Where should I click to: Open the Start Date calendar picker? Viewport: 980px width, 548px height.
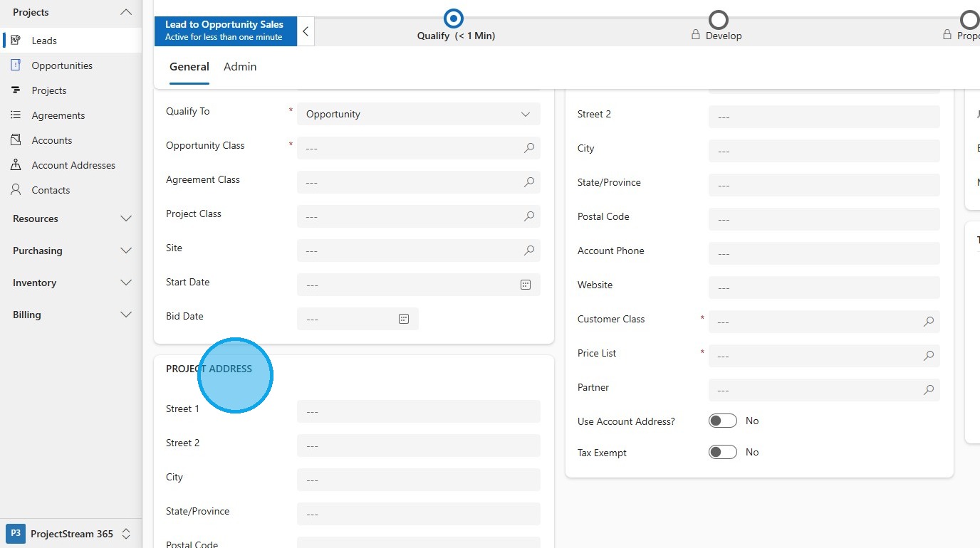[x=526, y=285]
